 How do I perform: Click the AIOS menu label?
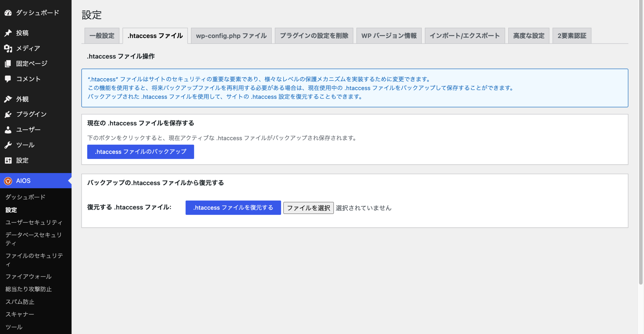(x=23, y=181)
